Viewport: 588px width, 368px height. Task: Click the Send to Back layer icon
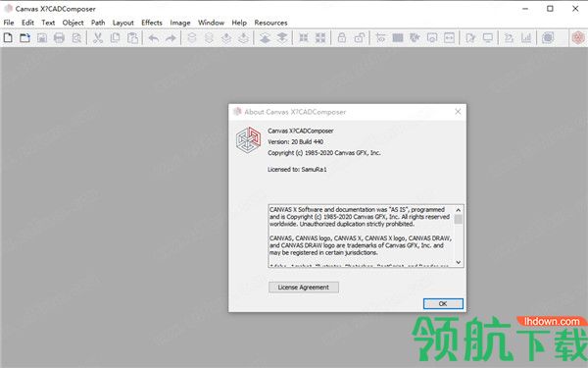pyautogui.click(x=282, y=37)
